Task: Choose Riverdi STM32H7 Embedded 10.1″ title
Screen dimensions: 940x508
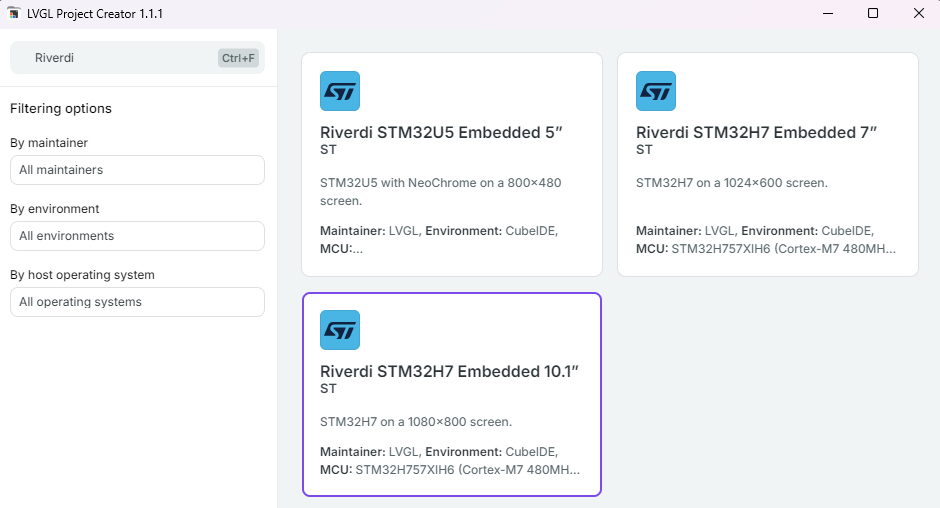Action: click(449, 371)
